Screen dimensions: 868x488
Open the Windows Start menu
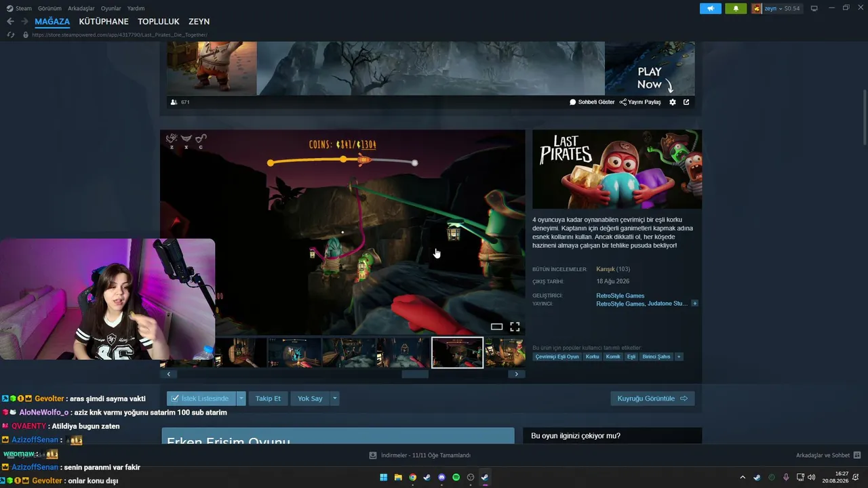point(384,477)
